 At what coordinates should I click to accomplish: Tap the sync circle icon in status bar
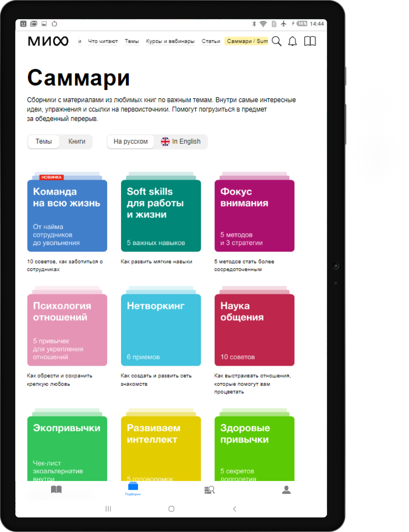[54, 24]
